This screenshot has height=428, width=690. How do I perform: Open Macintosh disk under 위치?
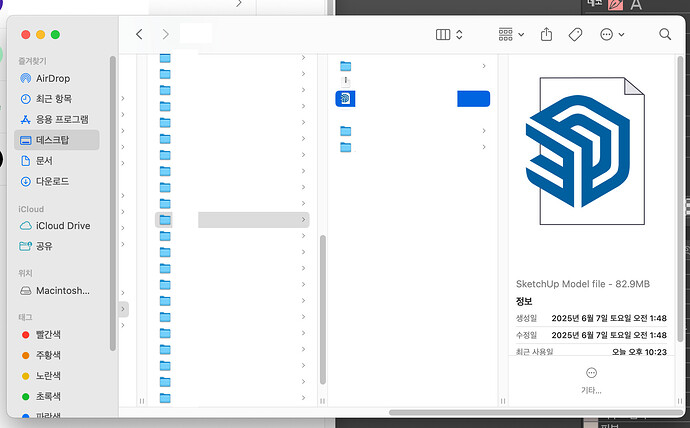click(55, 291)
